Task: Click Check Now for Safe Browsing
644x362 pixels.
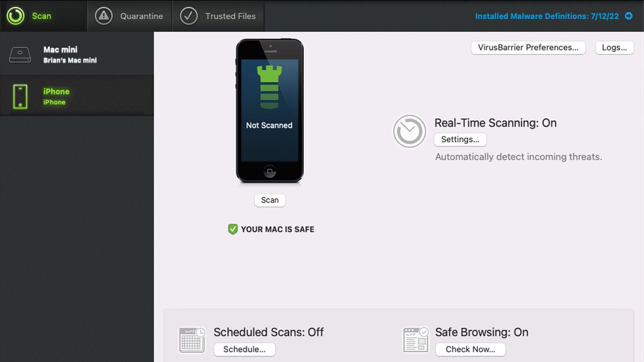Action: click(x=471, y=350)
